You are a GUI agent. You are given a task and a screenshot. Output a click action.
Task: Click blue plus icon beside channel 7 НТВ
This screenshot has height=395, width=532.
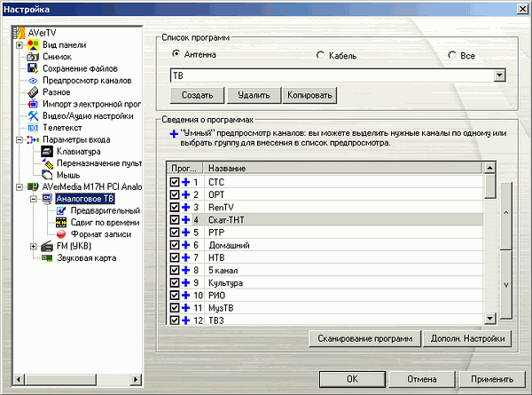[x=185, y=257]
